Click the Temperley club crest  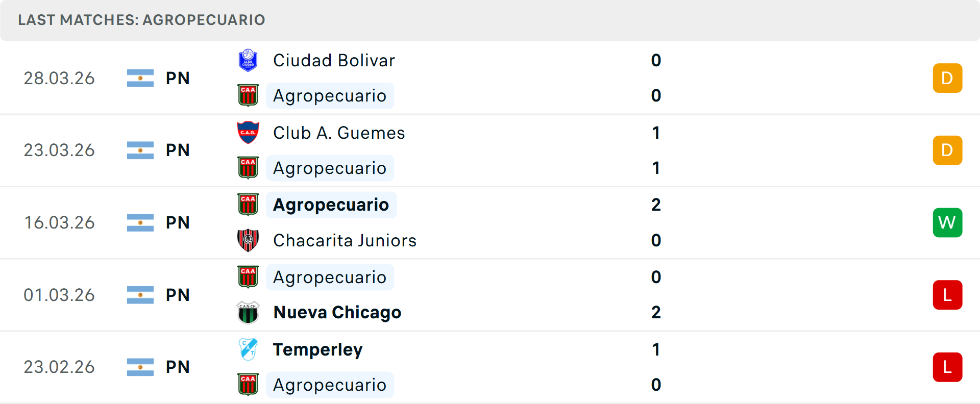[248, 349]
